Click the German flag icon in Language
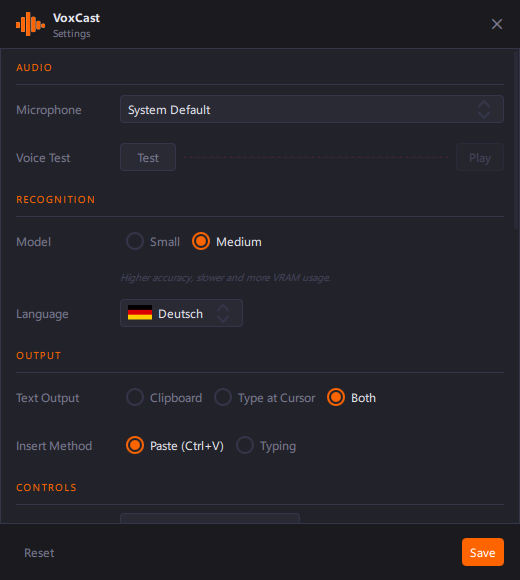The height and width of the screenshot is (580, 520). click(x=140, y=313)
